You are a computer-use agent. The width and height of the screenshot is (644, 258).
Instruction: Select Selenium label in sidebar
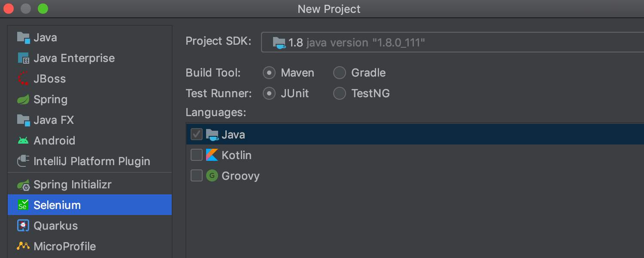click(57, 205)
